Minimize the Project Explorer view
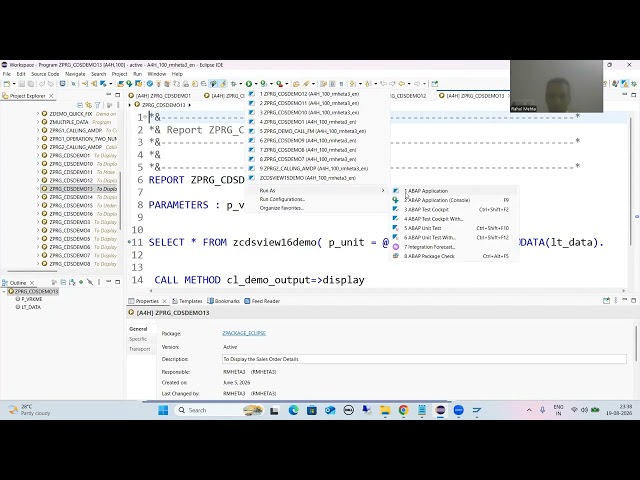The width and height of the screenshot is (640, 480). pyautogui.click(x=109, y=95)
